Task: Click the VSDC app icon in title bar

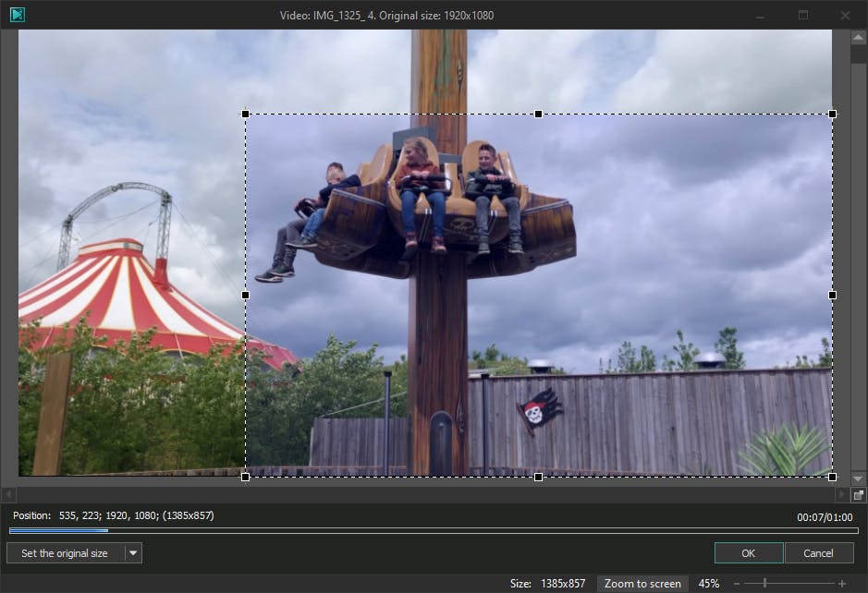Action: pos(17,15)
